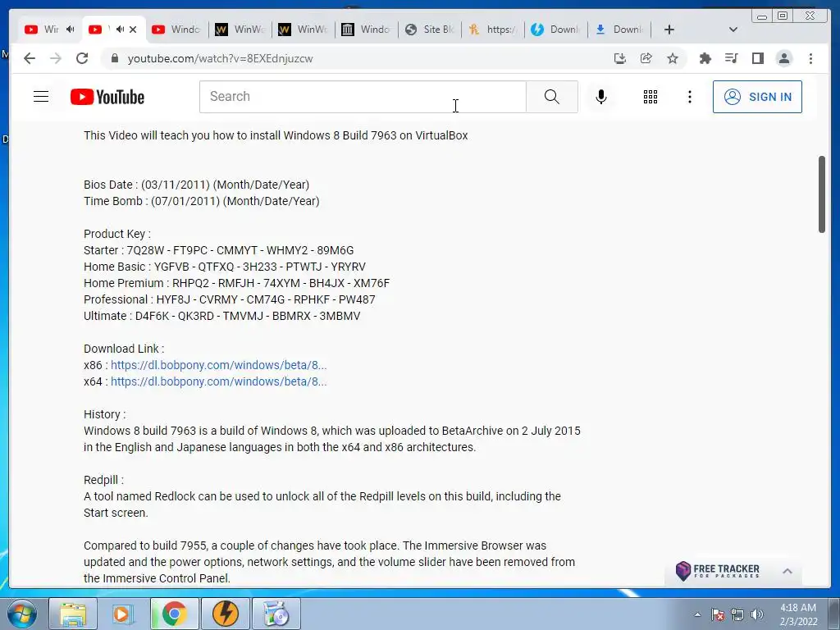Mute the first YouTube tab's audio icon
840x630 pixels.
(71, 30)
